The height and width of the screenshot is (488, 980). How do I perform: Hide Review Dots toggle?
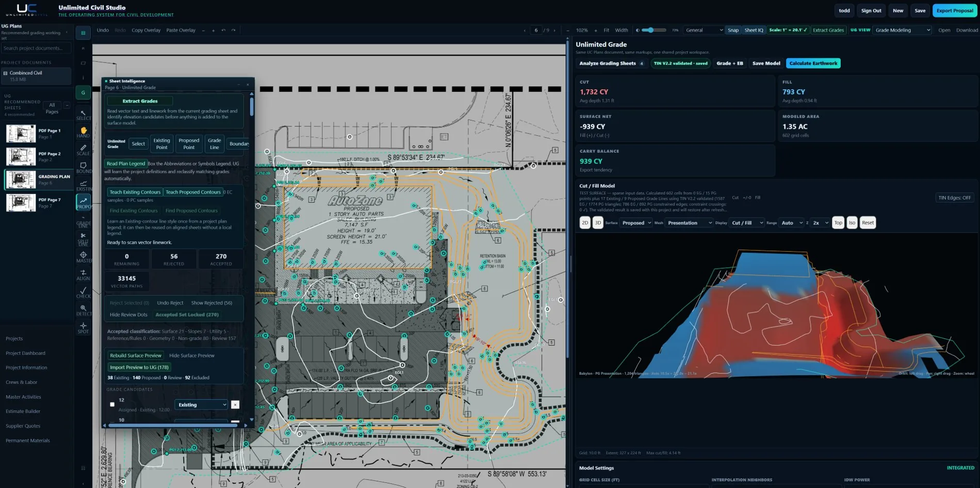pyautogui.click(x=128, y=315)
